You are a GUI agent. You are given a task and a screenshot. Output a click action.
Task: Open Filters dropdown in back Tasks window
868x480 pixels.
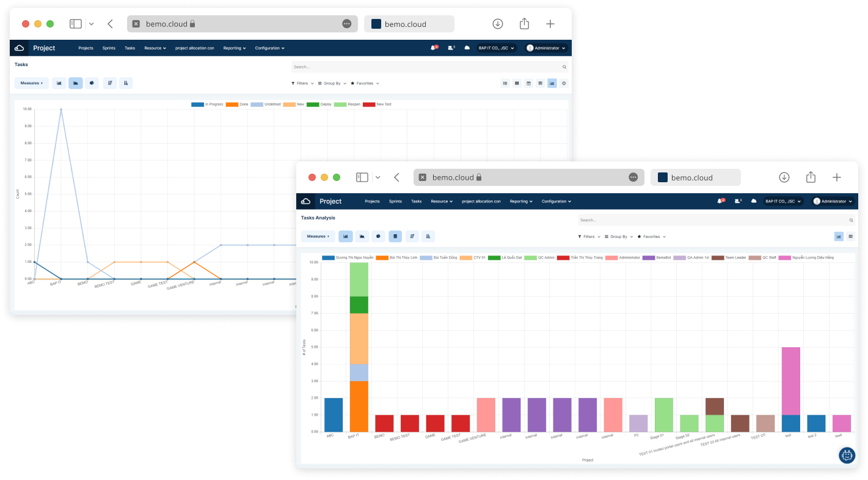(x=302, y=83)
